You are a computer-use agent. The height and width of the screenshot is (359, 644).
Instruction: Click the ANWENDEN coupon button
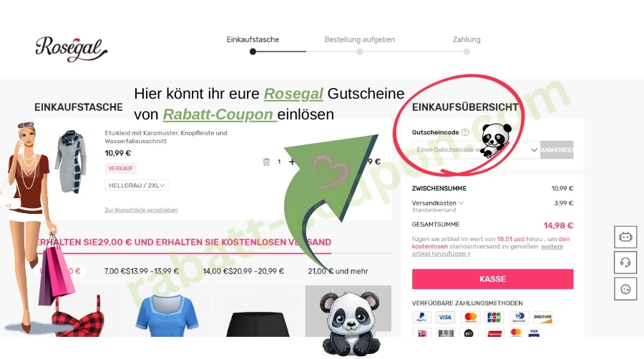point(557,149)
